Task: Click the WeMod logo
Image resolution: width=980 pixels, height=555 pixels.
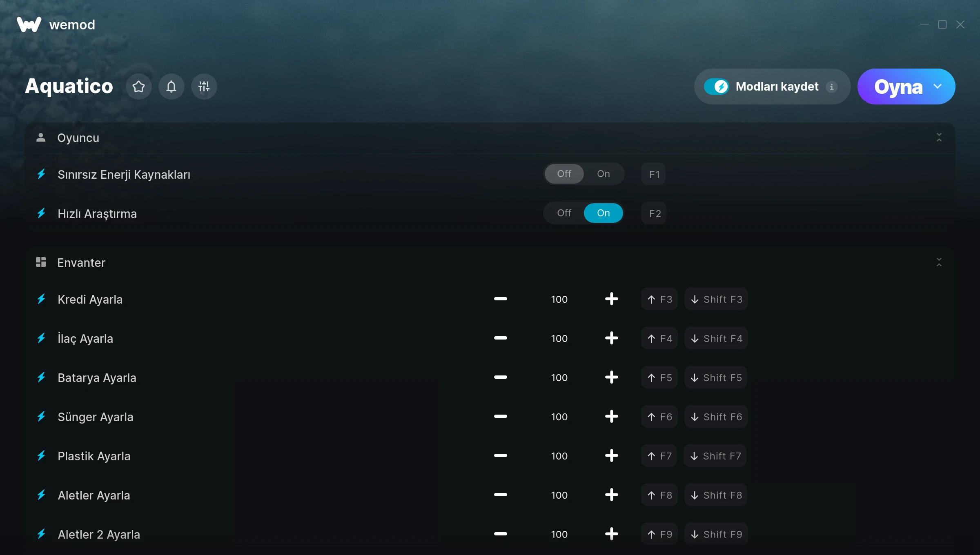Action: click(29, 24)
